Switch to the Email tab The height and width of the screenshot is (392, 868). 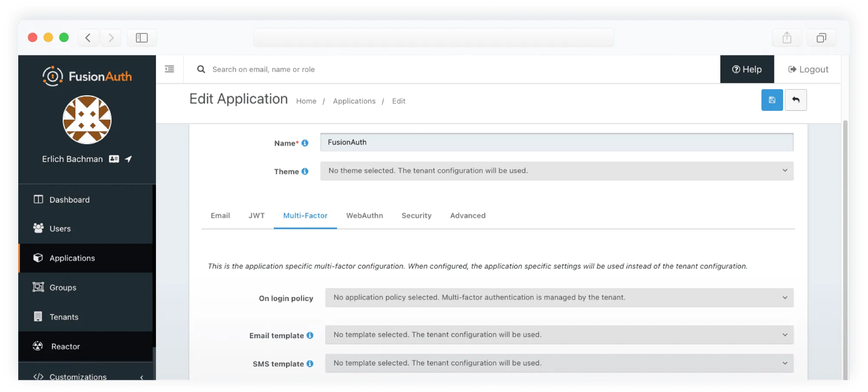click(x=220, y=216)
